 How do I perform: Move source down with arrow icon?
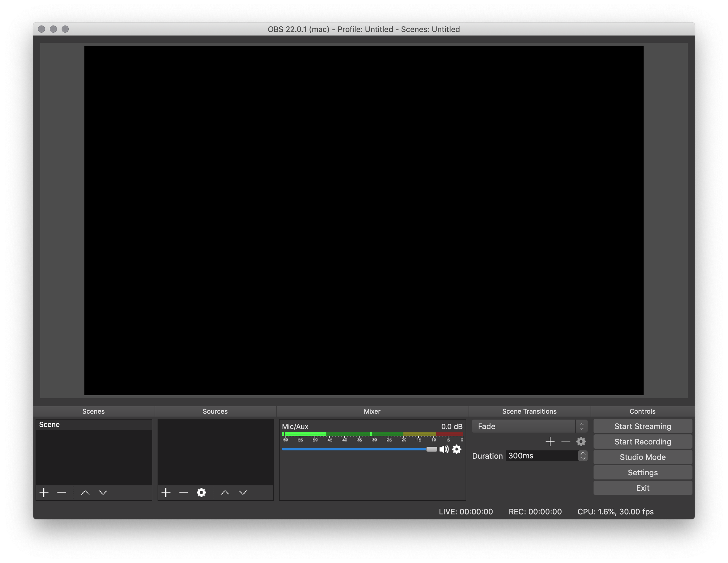point(243,492)
